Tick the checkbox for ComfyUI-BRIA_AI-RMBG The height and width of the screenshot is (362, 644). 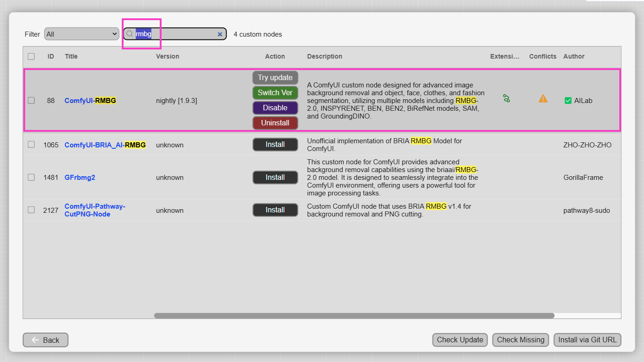[x=31, y=145]
